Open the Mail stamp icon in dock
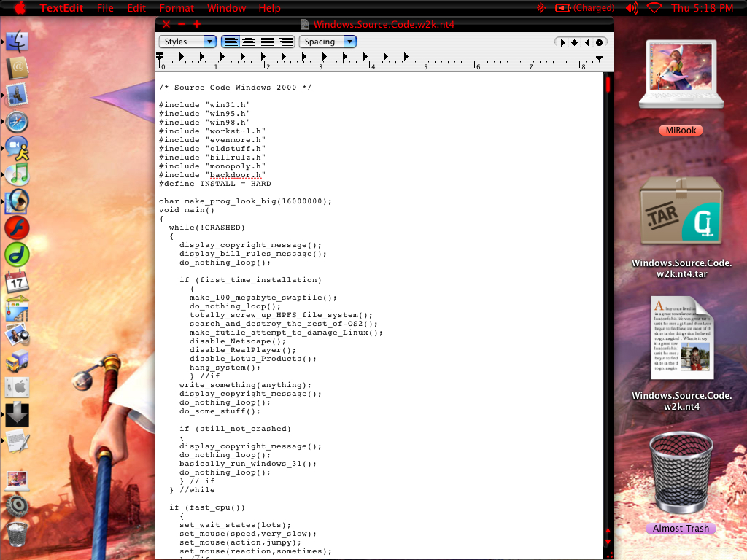Viewport: 747px width, 560px height. pos(18,95)
